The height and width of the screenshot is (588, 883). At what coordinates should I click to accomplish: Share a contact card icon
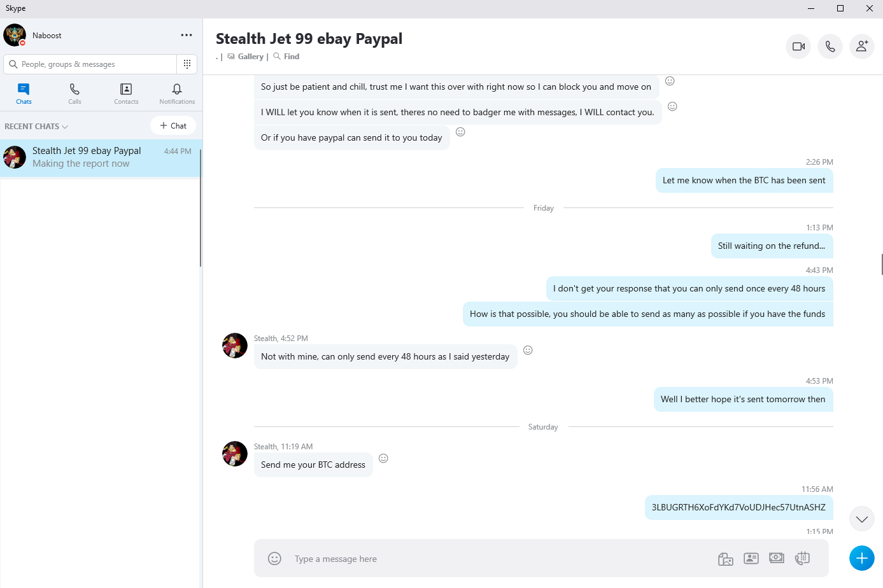pos(751,558)
